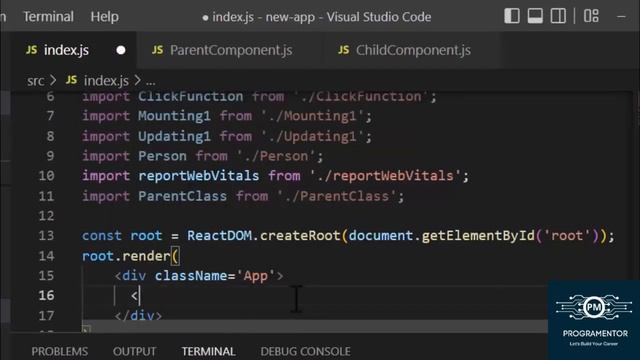
Task: Click line number 16 in the gutter
Action: pyautogui.click(x=46, y=296)
